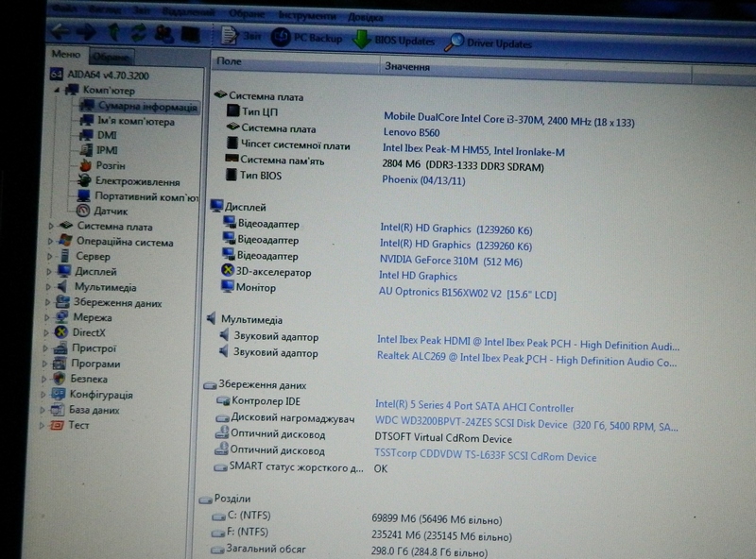This screenshot has height=559, width=756.
Task: Launch PC Backup from the toolbar
Action: [305, 39]
